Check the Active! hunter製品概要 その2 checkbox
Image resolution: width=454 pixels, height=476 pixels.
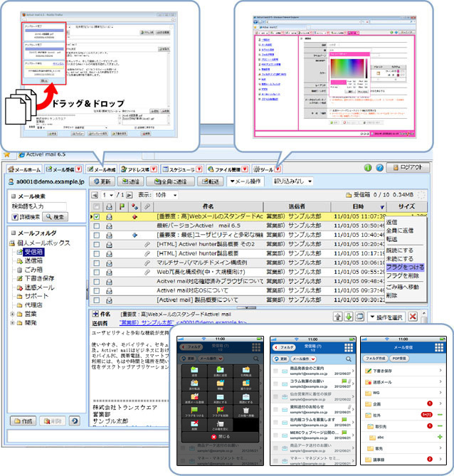[97, 244]
